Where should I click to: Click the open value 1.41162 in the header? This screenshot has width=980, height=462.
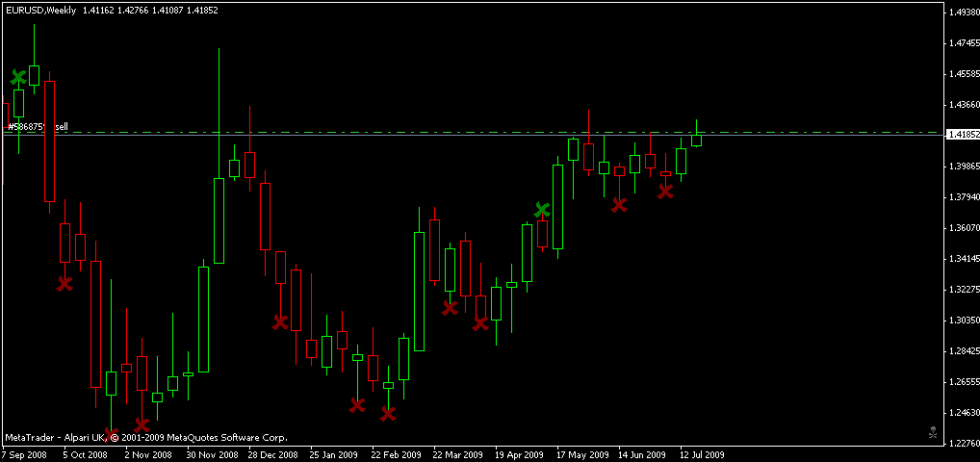click(x=99, y=10)
